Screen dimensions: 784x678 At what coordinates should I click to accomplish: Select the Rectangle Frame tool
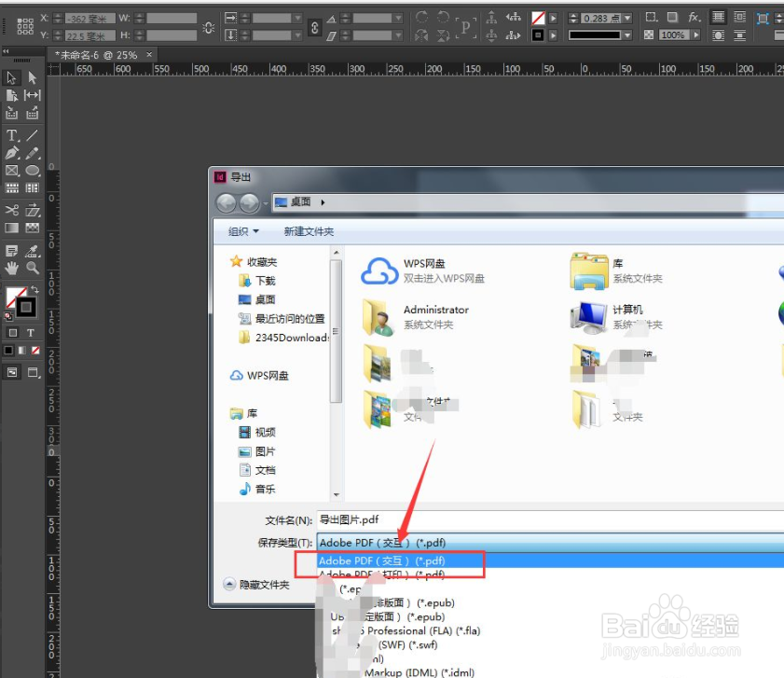tap(12, 171)
